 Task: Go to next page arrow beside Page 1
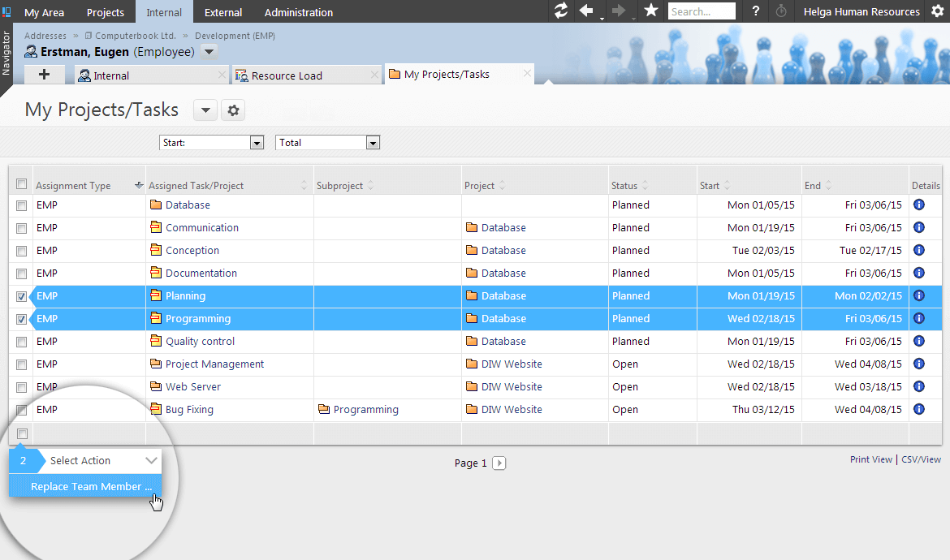[499, 463]
